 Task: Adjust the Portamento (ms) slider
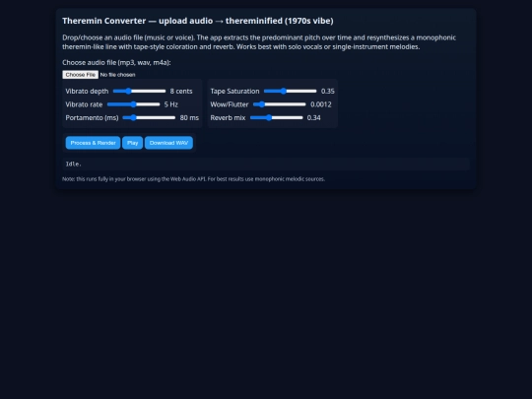coord(149,117)
